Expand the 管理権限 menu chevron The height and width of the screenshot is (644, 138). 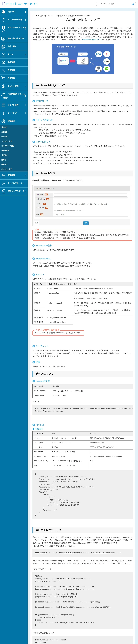[x=26, y=175]
